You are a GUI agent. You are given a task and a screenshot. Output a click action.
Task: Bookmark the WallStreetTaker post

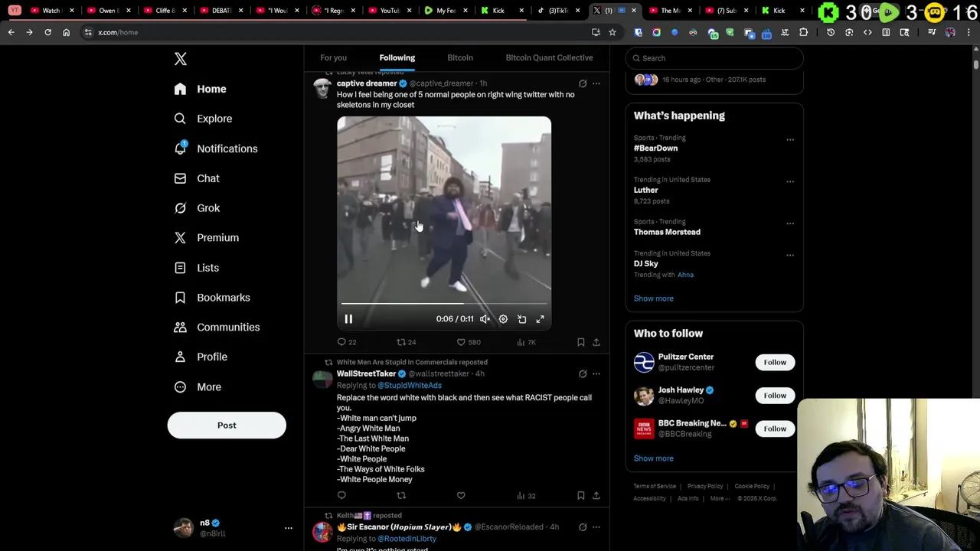click(x=580, y=496)
